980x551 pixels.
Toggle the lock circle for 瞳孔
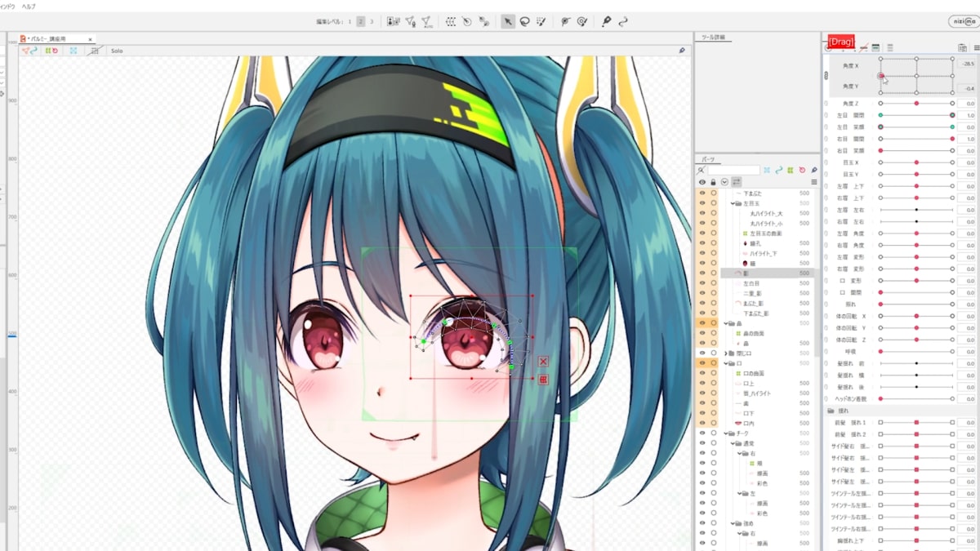pos(713,243)
